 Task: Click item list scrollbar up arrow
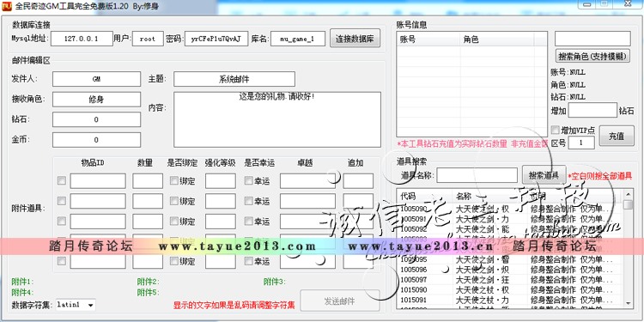pos(628,194)
